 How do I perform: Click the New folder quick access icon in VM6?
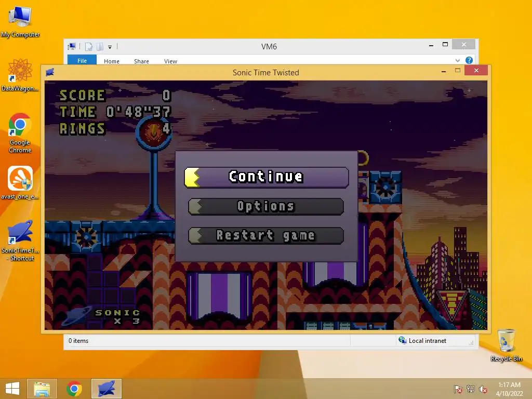tap(100, 46)
